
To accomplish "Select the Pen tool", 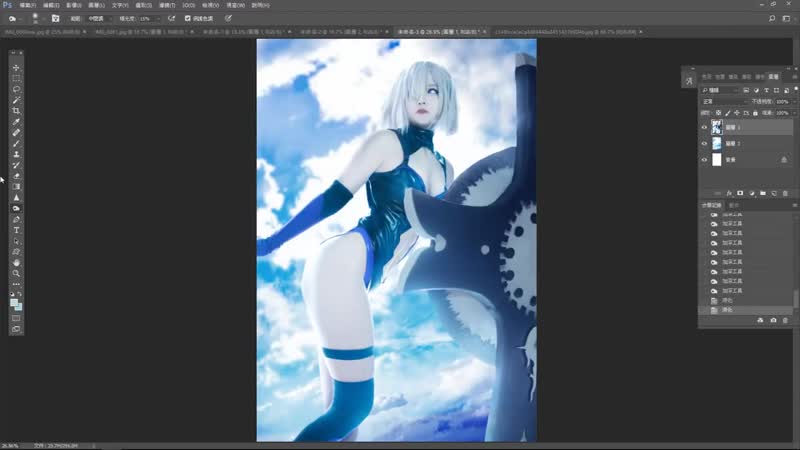I will (x=16, y=219).
